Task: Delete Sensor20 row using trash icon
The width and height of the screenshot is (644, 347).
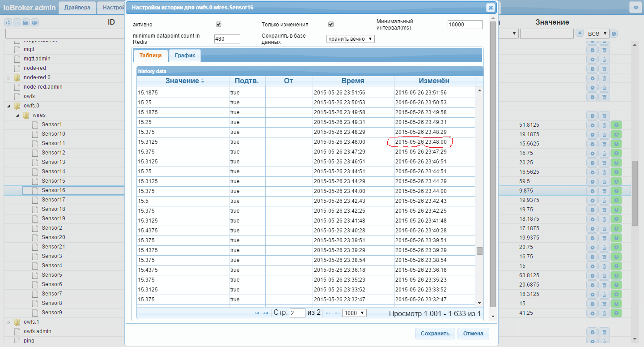Action: point(604,238)
